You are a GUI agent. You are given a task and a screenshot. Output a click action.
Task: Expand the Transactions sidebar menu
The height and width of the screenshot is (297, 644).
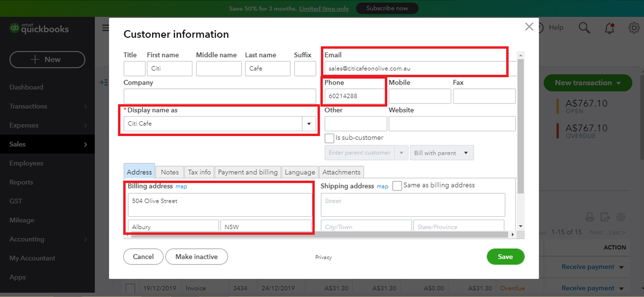pos(85,107)
